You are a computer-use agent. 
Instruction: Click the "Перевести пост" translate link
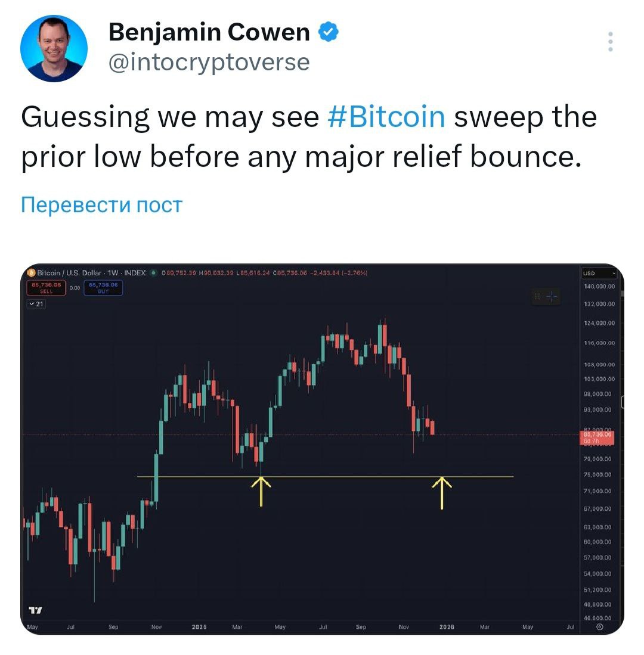point(101,204)
